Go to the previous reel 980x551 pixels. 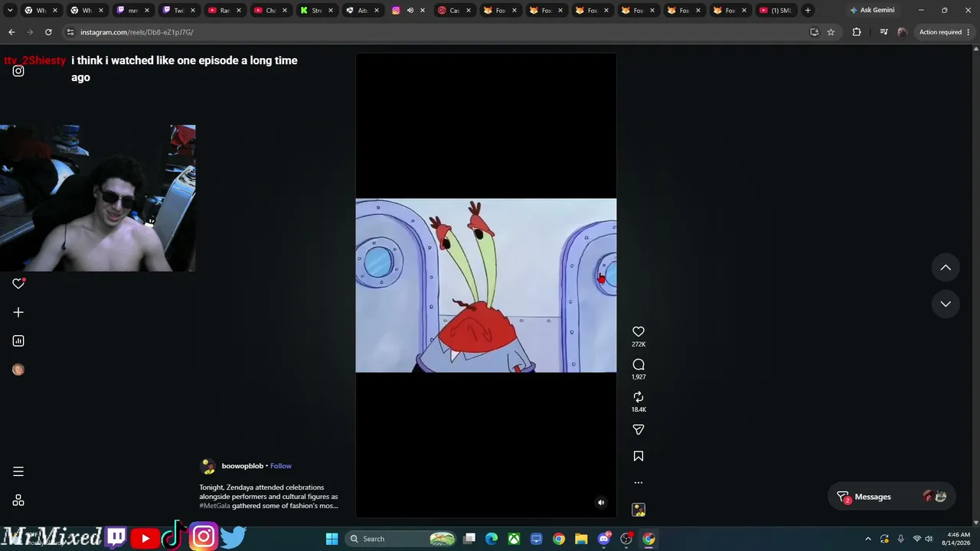pyautogui.click(x=946, y=267)
